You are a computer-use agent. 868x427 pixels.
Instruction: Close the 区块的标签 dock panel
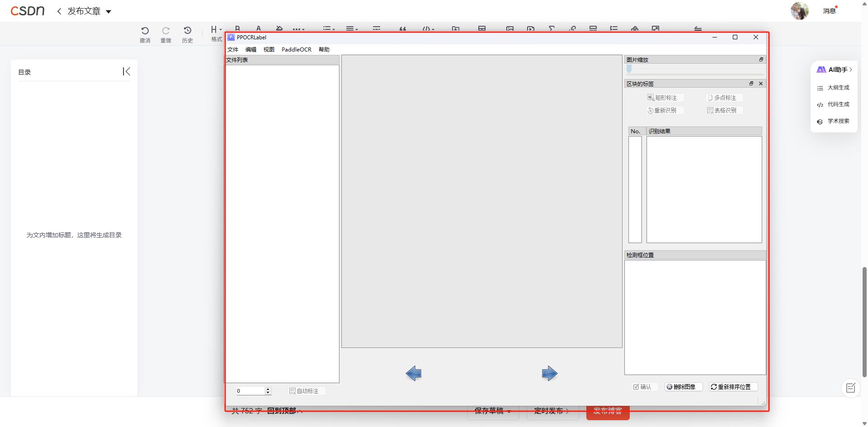point(761,84)
